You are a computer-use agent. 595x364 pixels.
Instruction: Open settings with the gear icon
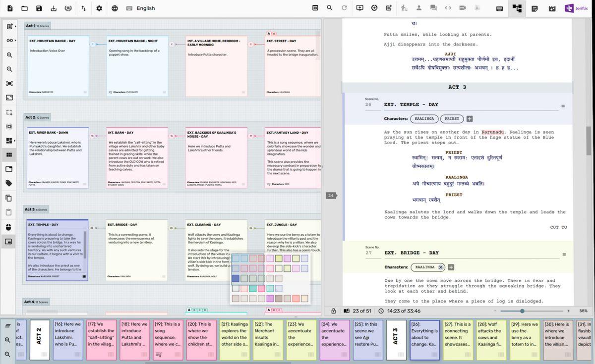coord(99,8)
